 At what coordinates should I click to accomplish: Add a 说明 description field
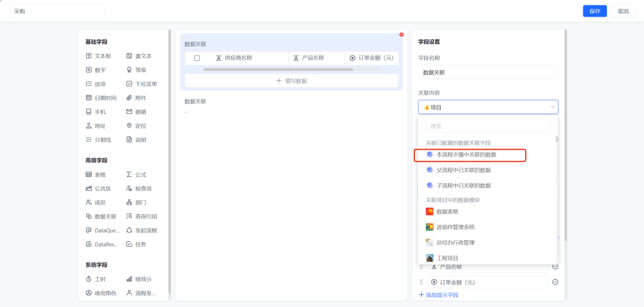[x=137, y=140]
